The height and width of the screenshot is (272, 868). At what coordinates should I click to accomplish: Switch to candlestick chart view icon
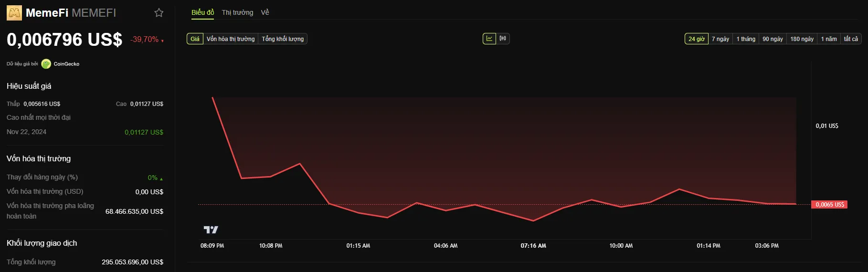(x=503, y=39)
